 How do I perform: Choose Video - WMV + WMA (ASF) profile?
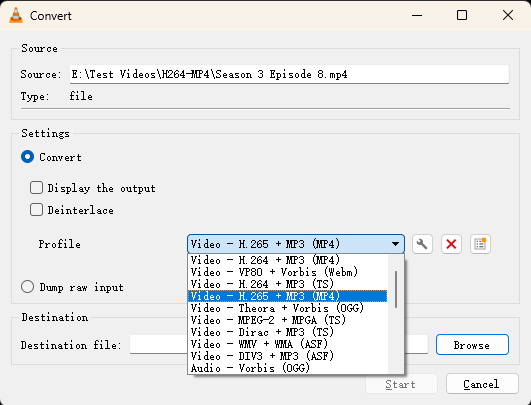[288, 344]
